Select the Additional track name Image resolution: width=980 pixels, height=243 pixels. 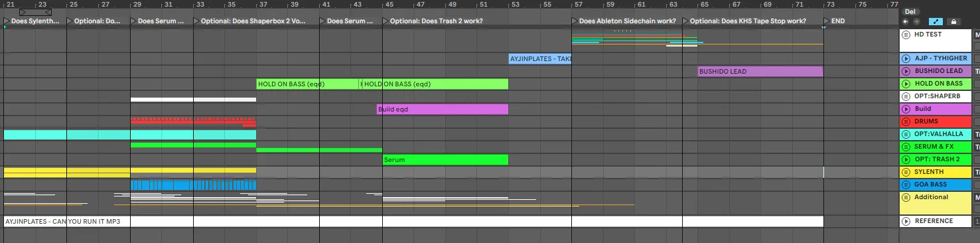[931, 197]
